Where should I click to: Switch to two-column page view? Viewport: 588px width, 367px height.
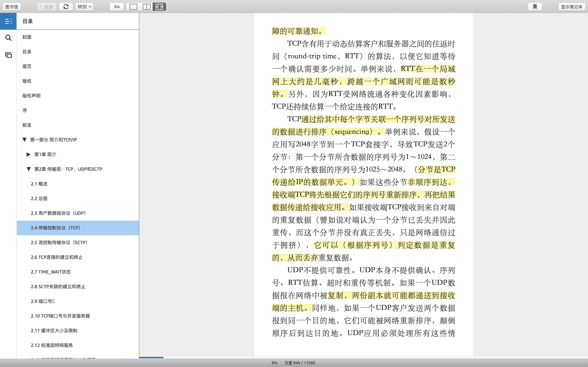tap(146, 7)
